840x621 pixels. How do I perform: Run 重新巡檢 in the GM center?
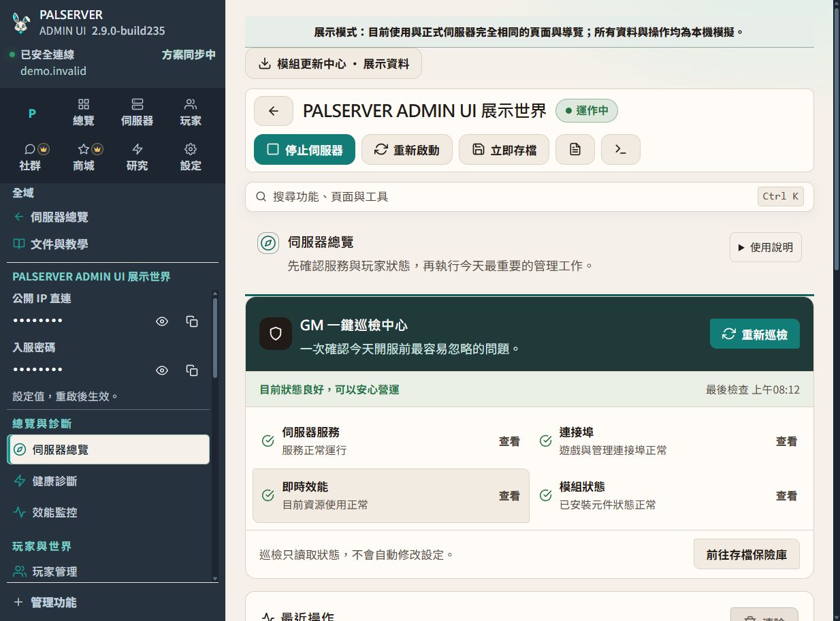[755, 334]
